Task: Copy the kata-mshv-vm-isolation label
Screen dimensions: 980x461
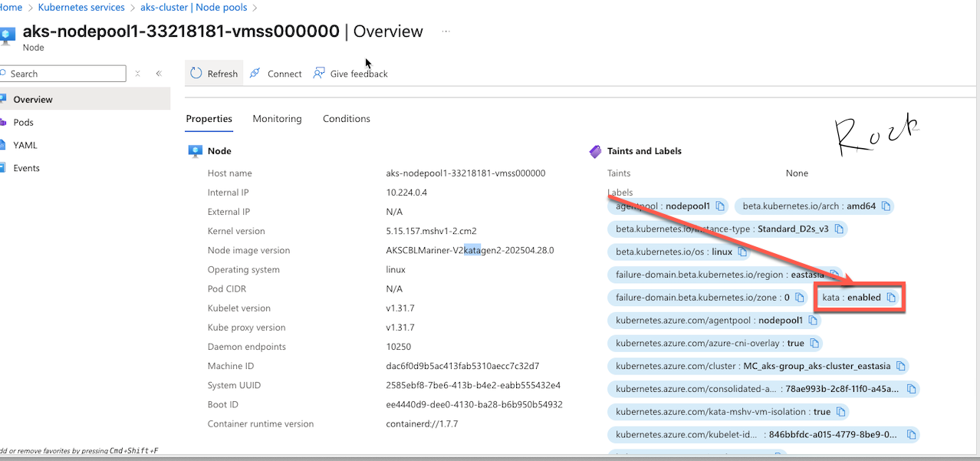Action: [x=840, y=412]
